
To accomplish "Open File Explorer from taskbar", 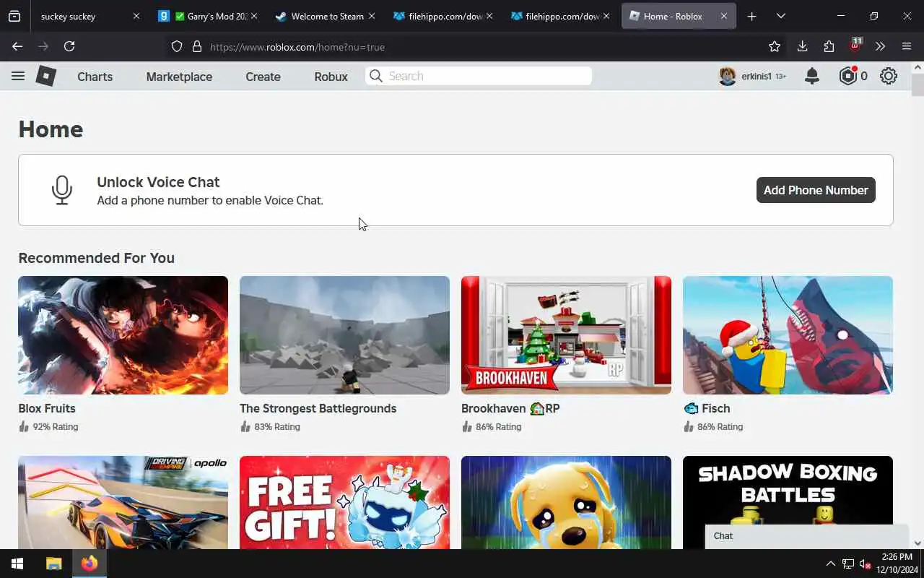I will (x=54, y=564).
